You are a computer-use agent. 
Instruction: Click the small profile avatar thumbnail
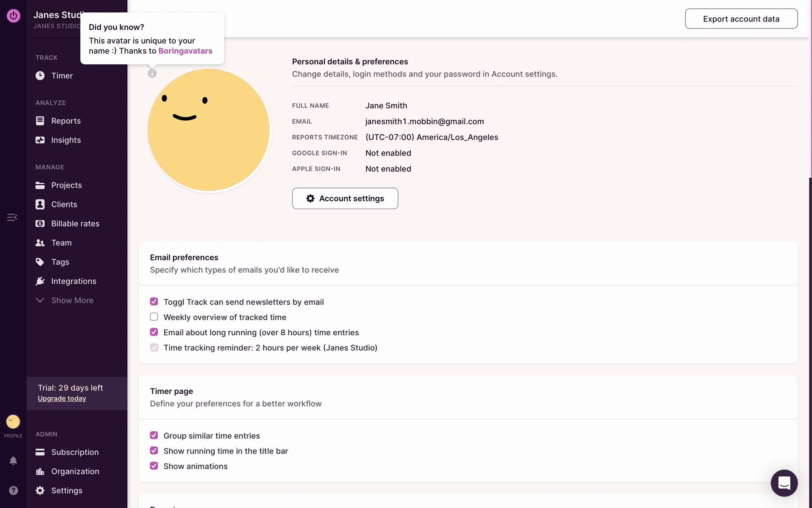[x=13, y=422]
